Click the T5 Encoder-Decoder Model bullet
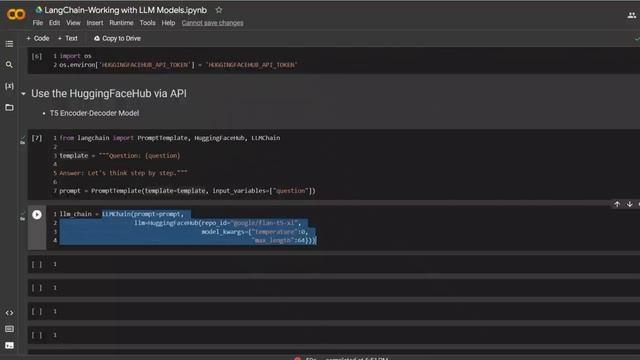This screenshot has height=360, width=640. click(94, 113)
